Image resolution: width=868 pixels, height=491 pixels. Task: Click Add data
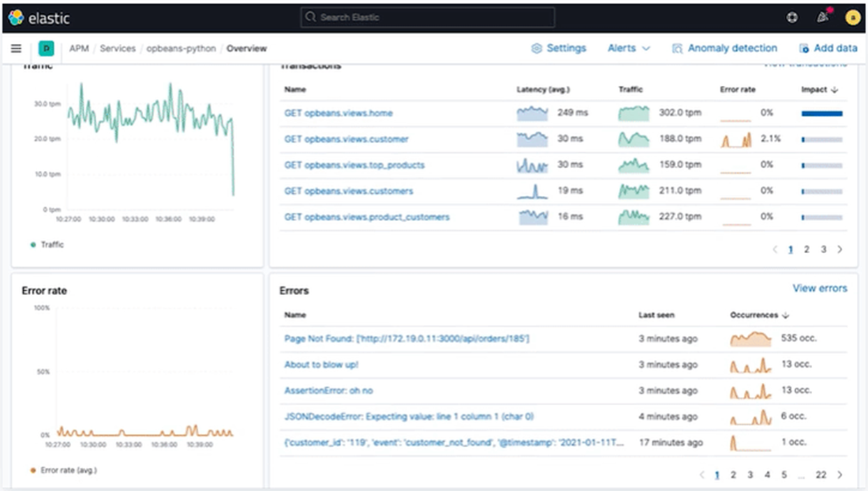(x=828, y=48)
